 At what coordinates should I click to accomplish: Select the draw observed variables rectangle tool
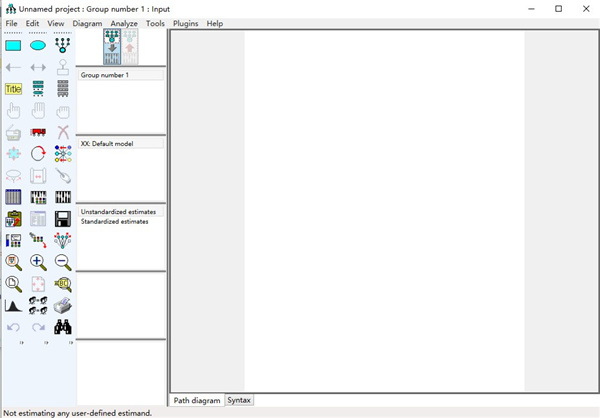pyautogui.click(x=13, y=45)
